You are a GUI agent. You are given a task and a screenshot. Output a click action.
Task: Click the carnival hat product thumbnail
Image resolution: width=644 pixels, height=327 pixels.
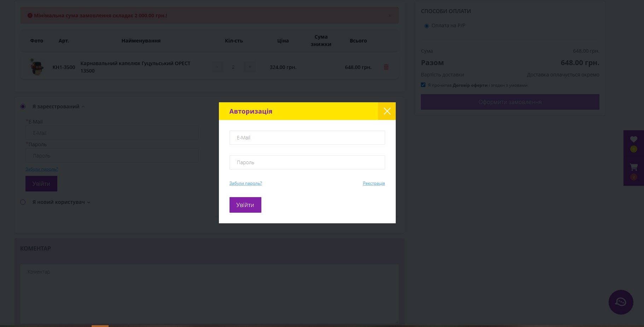pyautogui.click(x=36, y=67)
